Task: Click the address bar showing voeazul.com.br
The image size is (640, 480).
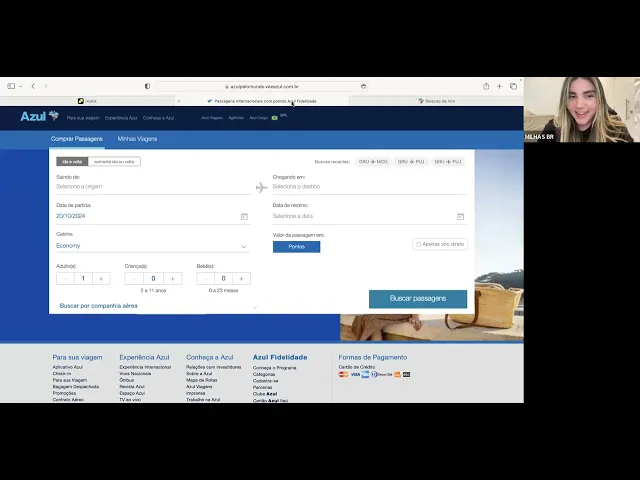Action: pos(262,87)
